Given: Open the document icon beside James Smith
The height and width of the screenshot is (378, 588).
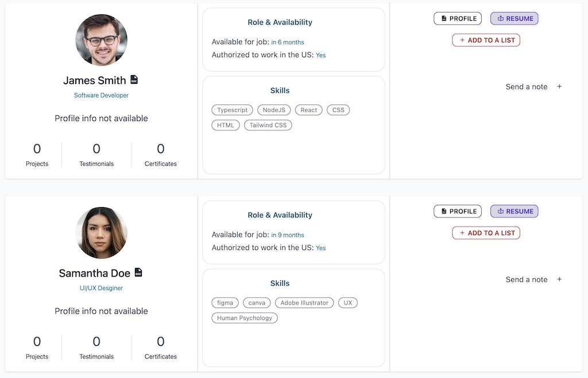Looking at the screenshot, I should point(134,79).
